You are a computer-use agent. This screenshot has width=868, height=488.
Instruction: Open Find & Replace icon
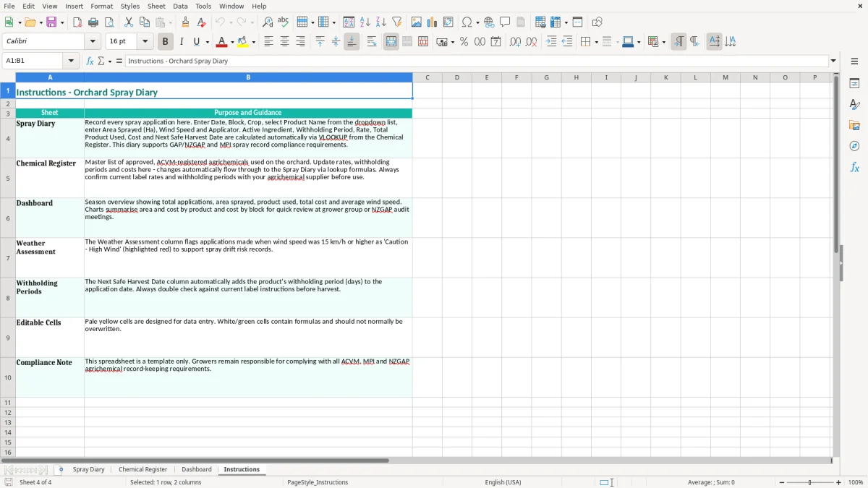coord(268,22)
